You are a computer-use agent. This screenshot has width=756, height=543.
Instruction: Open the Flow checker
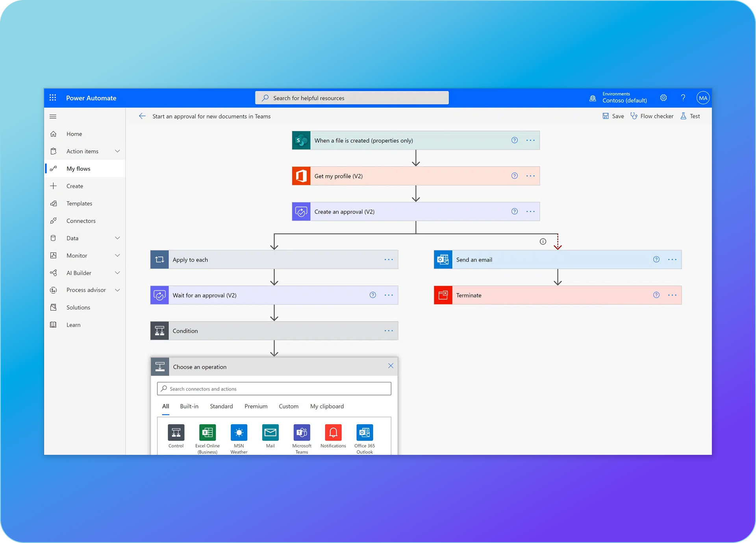coord(652,116)
